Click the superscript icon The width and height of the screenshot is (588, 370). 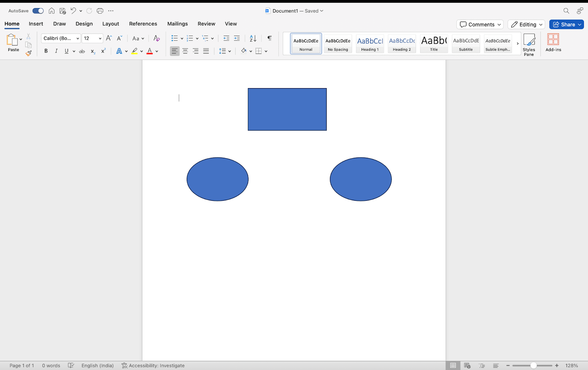click(103, 51)
